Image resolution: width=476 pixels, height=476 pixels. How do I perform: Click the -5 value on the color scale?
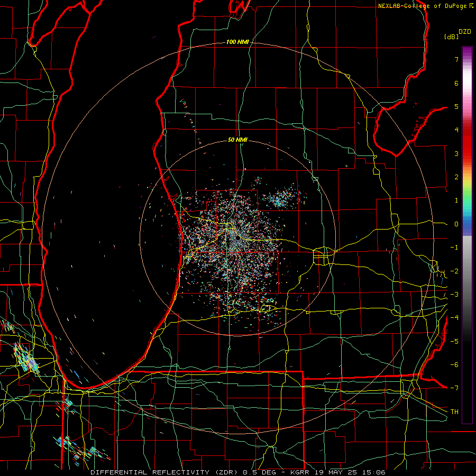pos(454,342)
